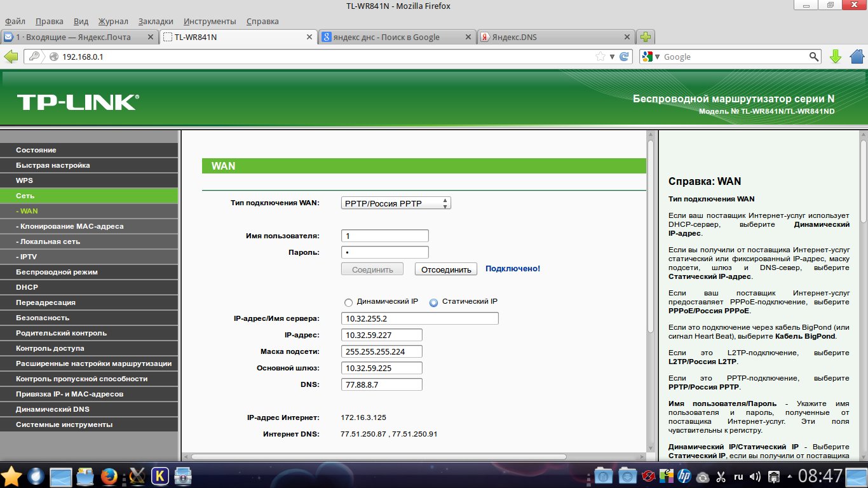The width and height of the screenshot is (868, 488).
Task: Open the Правка menu
Action: tap(49, 21)
